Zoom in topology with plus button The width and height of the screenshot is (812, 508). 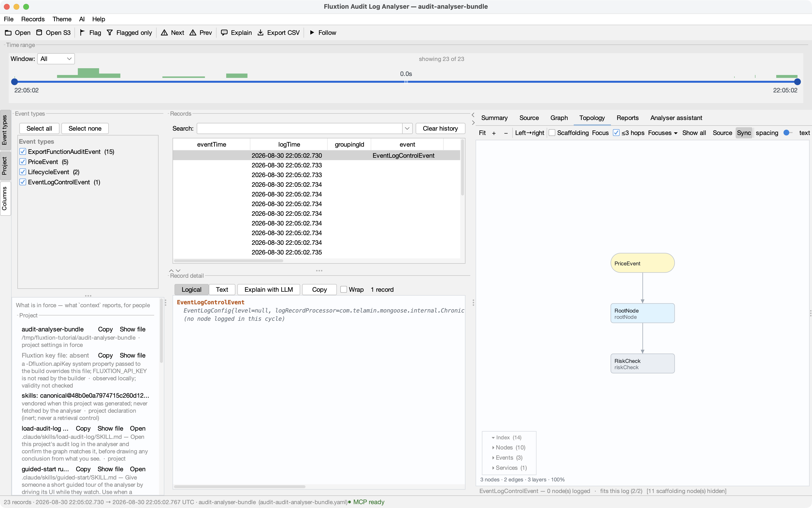click(493, 133)
